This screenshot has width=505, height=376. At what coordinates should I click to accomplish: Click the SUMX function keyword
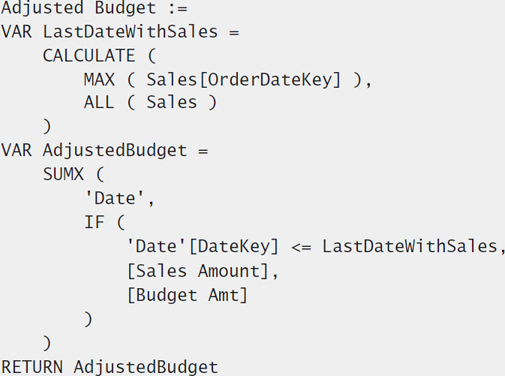coord(63,174)
